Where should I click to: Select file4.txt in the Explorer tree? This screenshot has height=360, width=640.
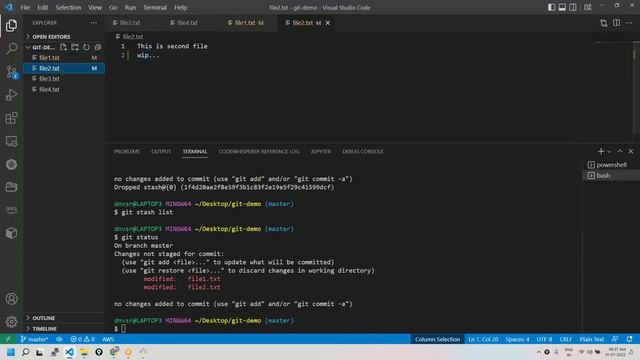click(x=64, y=89)
